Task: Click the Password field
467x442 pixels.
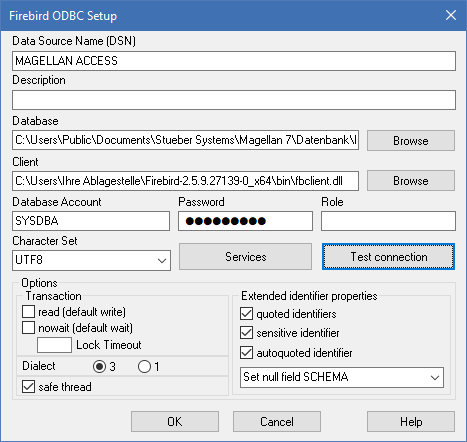Action: click(x=245, y=221)
